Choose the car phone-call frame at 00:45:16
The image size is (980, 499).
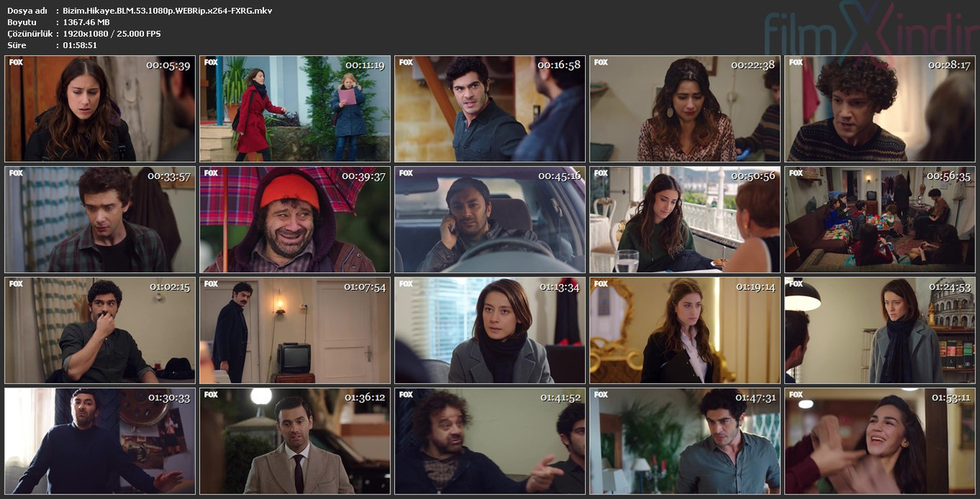point(490,220)
